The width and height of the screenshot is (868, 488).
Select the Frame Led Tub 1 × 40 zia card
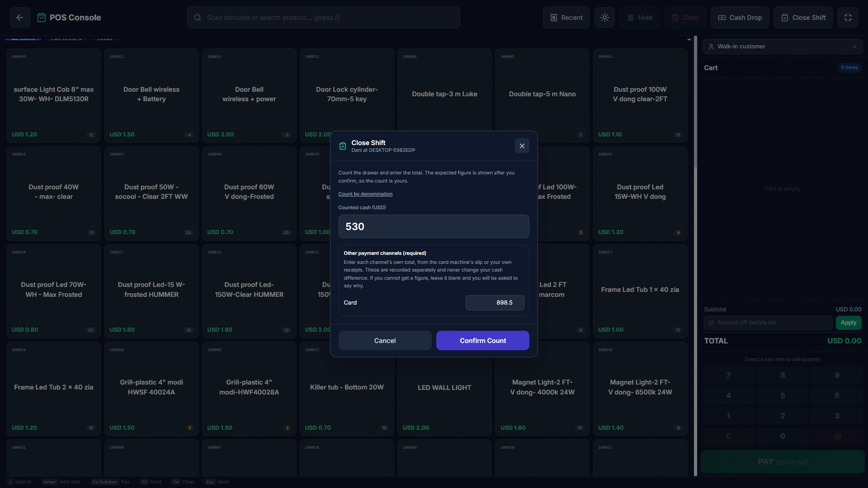click(640, 291)
